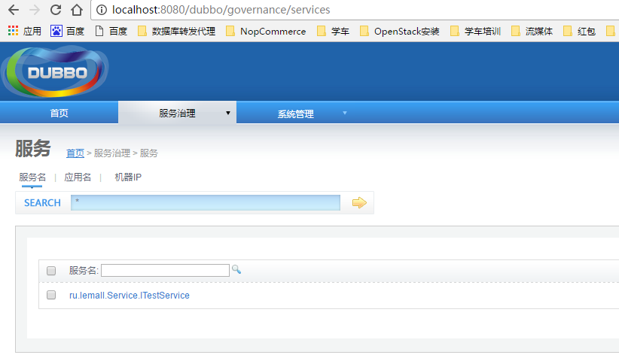Viewport: 619px width, 364px height.
Task: Open the 百度 bookmark with page icon
Action: click(x=111, y=31)
